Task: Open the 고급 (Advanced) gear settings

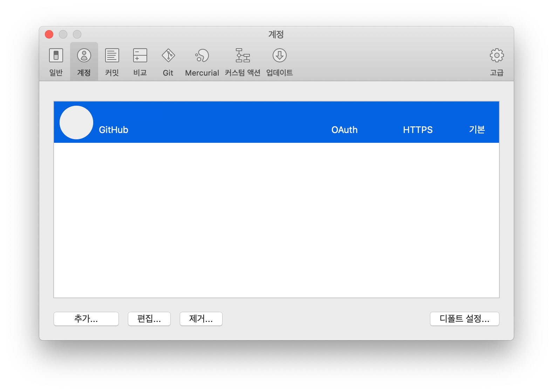Action: [497, 62]
